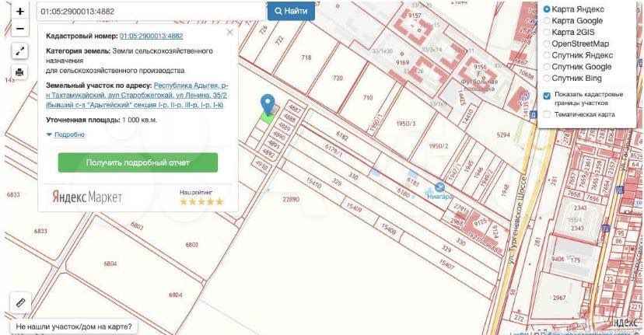644x335 pixels.
Task: Click the search magnifier Найти button
Action: [291, 11]
